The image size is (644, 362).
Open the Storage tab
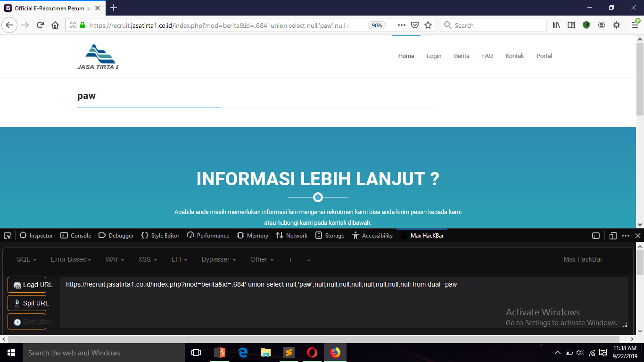[x=330, y=236]
